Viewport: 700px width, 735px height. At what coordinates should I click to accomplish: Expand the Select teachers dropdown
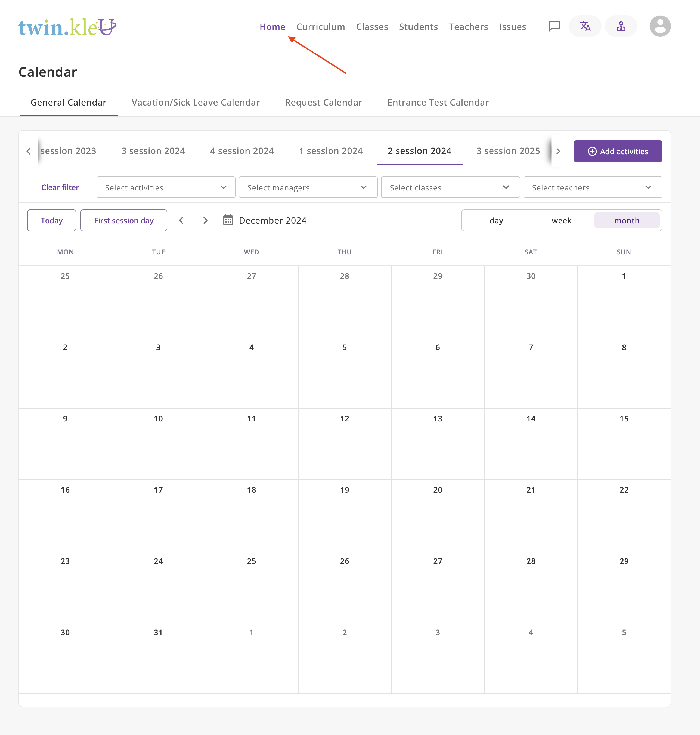[x=592, y=187]
